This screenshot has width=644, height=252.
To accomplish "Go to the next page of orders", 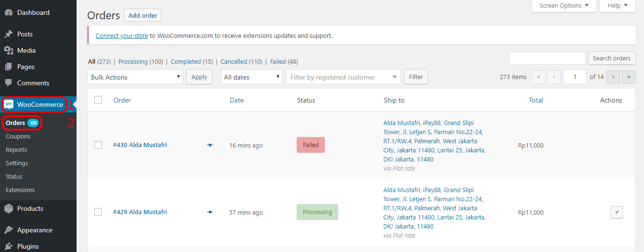I will (x=613, y=77).
